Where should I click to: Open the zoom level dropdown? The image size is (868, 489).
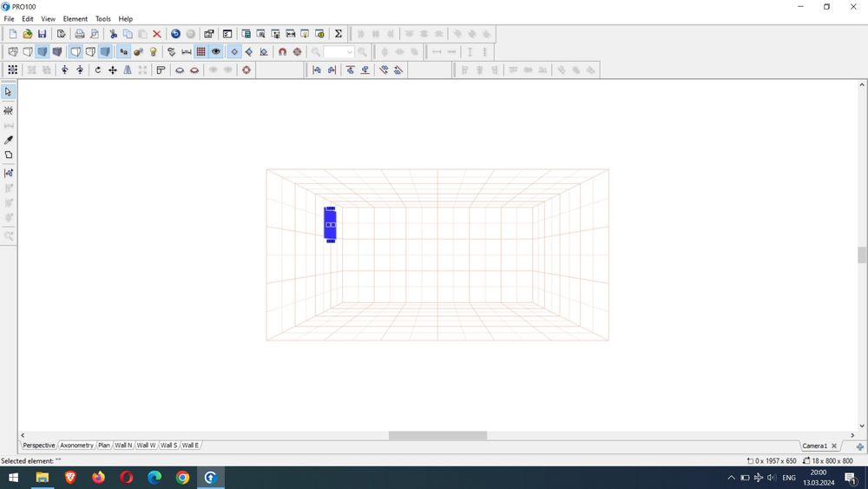(350, 52)
